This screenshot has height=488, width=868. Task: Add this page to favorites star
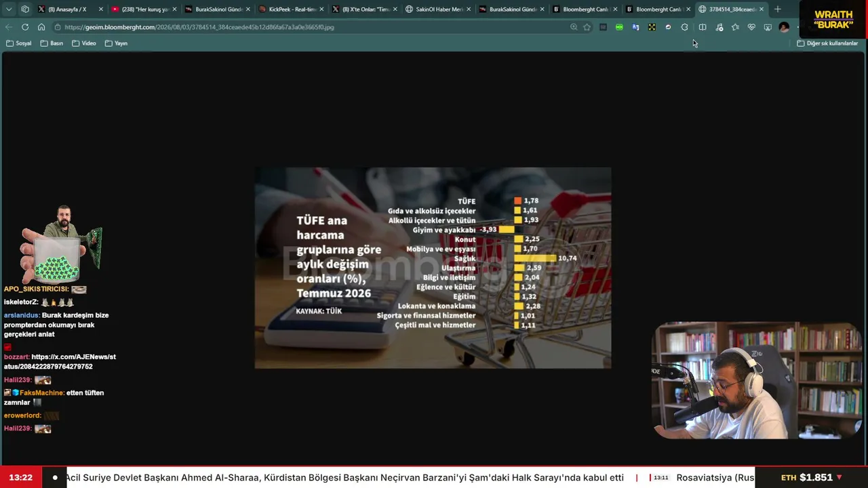[x=587, y=27]
